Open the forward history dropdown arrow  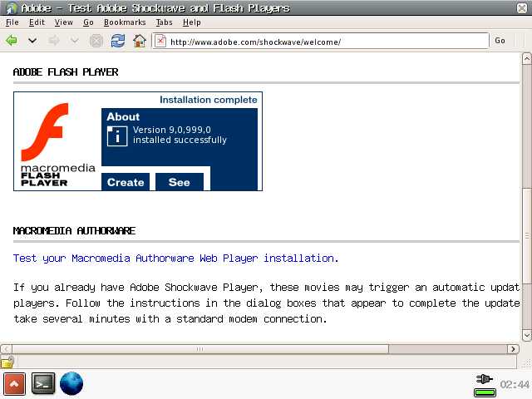[x=74, y=41]
